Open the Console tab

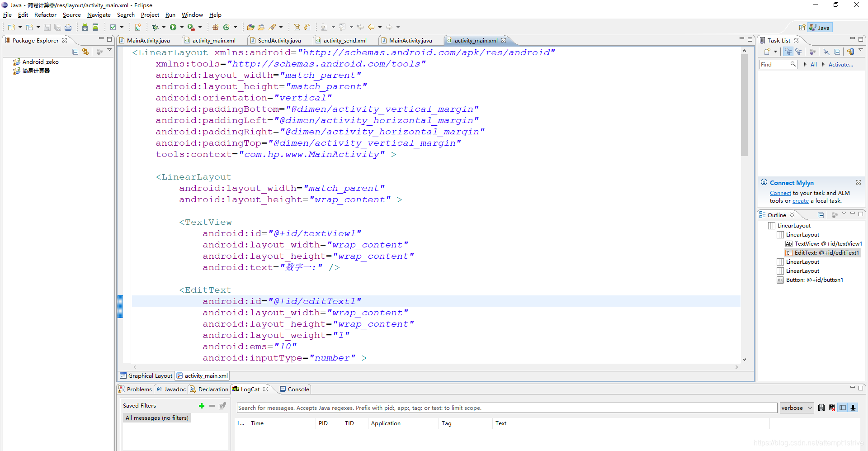[294, 389]
